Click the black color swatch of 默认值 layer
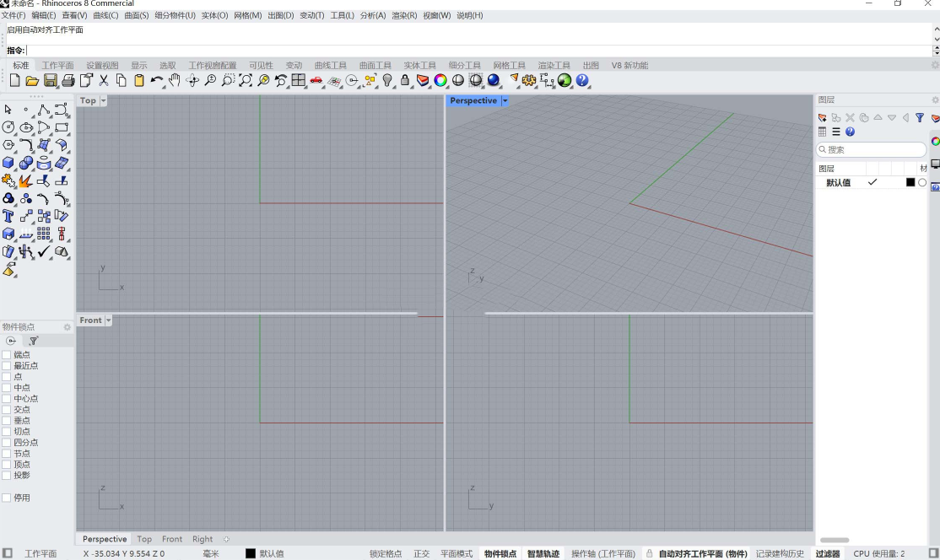This screenshot has width=940, height=560. [910, 183]
